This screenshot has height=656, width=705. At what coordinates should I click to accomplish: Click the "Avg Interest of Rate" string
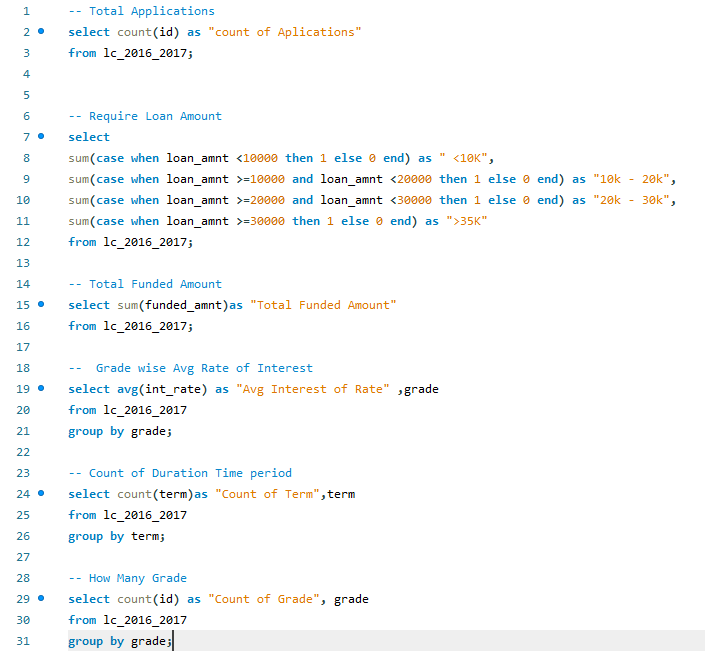(312, 389)
